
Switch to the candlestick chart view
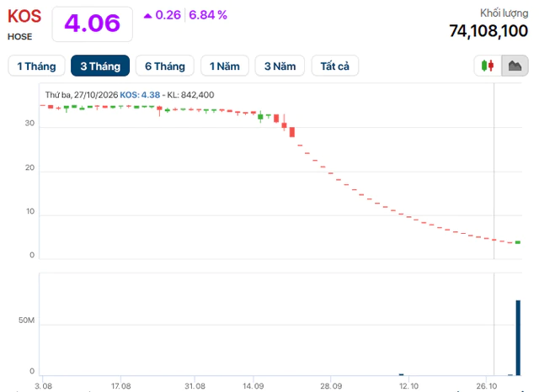coord(488,66)
